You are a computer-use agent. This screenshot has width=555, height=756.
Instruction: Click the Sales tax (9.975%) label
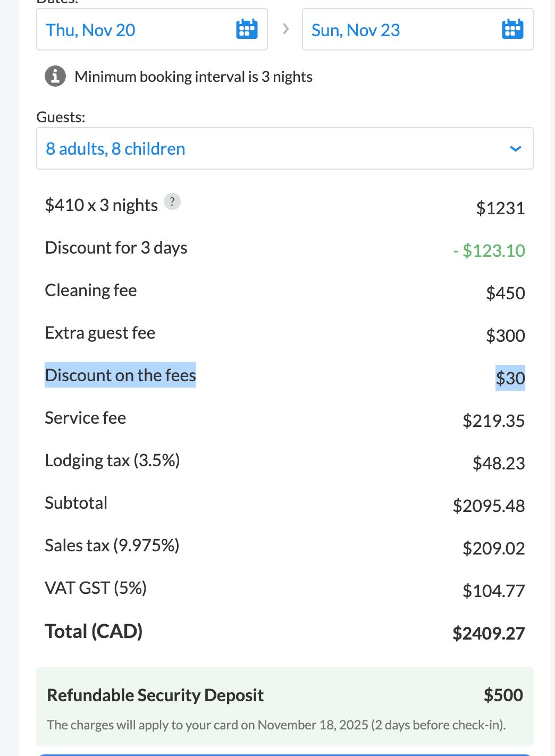coord(112,545)
